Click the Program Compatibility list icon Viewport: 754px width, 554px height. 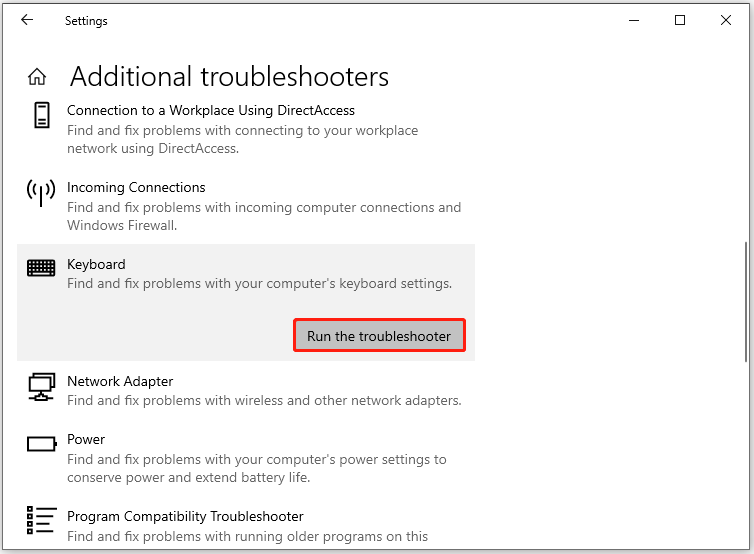(x=41, y=520)
